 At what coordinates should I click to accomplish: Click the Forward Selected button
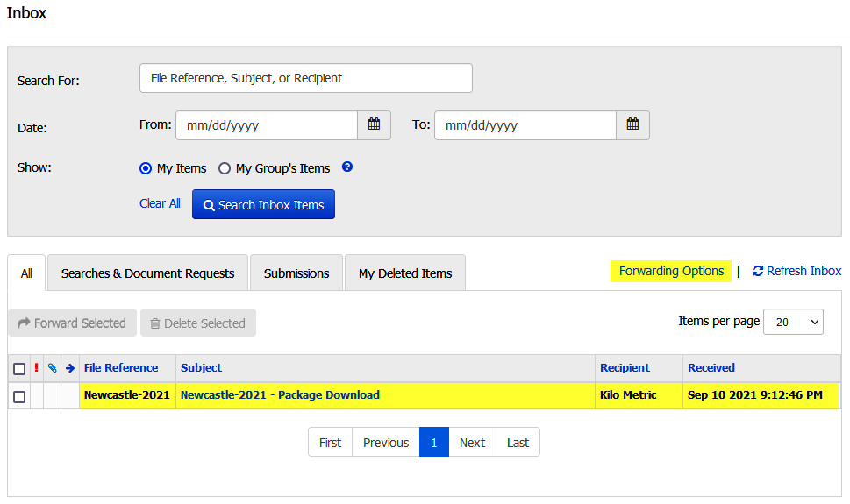click(72, 323)
